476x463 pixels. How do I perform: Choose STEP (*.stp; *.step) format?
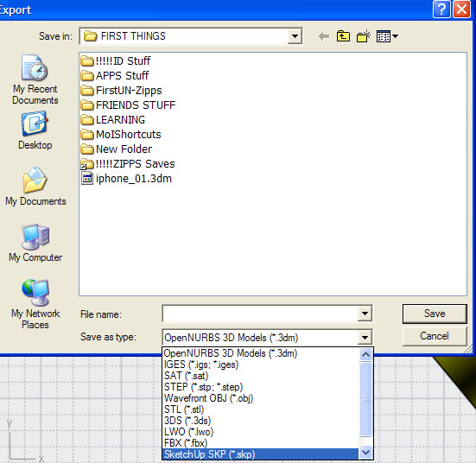[261, 387]
